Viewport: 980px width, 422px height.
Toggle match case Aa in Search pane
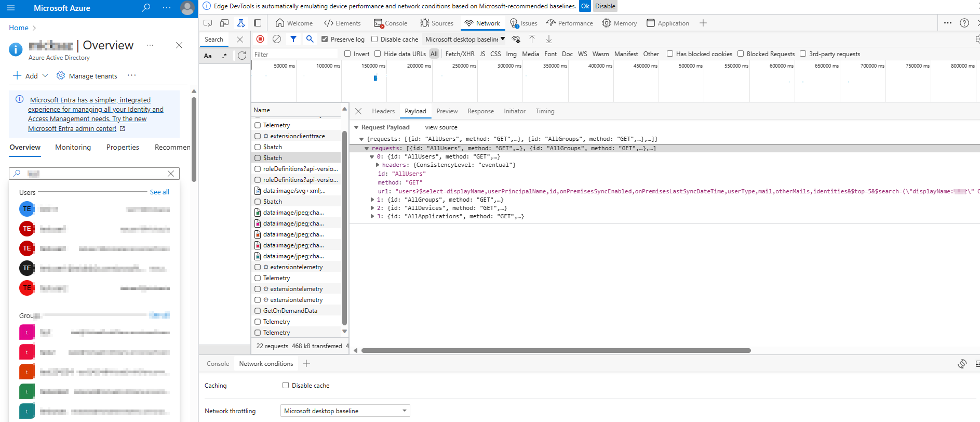pyautogui.click(x=208, y=56)
